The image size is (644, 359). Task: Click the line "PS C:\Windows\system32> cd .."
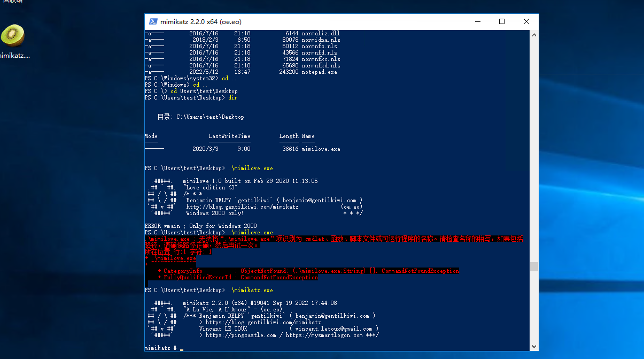[x=191, y=78]
